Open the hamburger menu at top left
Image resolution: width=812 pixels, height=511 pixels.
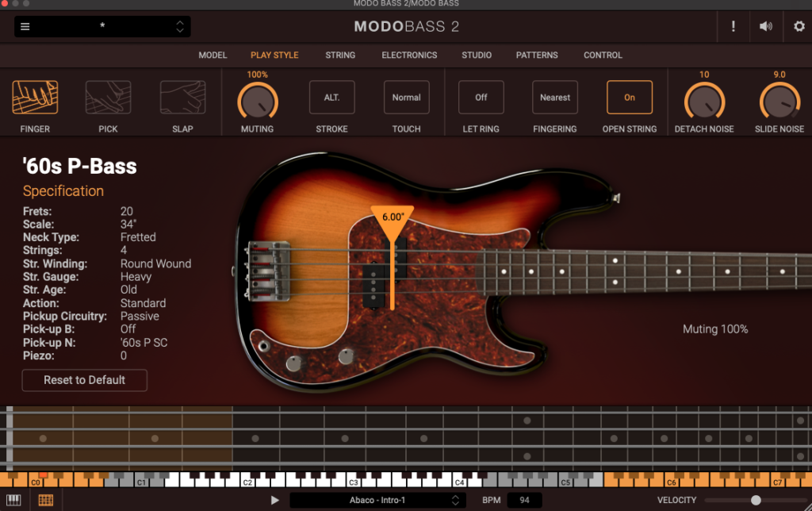[x=25, y=27]
